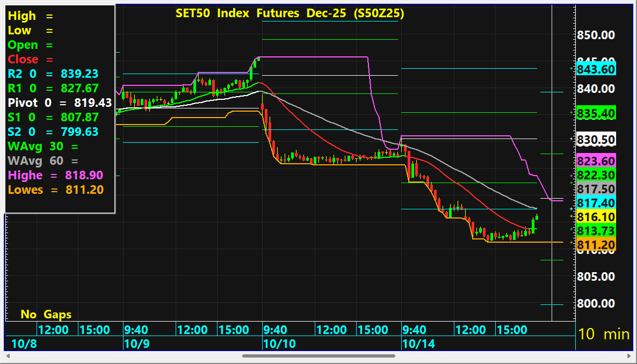637x364 pixels.
Task: Select the yellow 816.10 last price tag
Action: coord(595,217)
